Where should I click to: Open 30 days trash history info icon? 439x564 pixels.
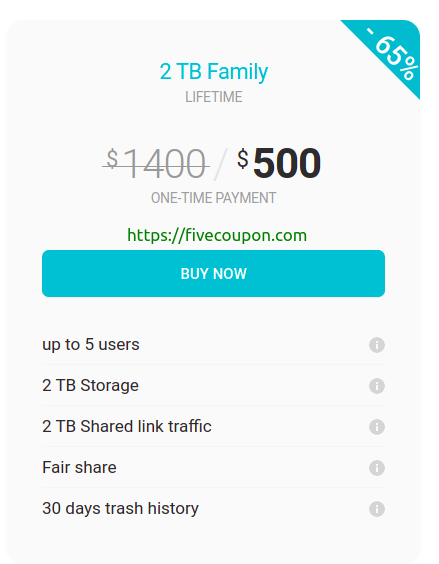(377, 509)
